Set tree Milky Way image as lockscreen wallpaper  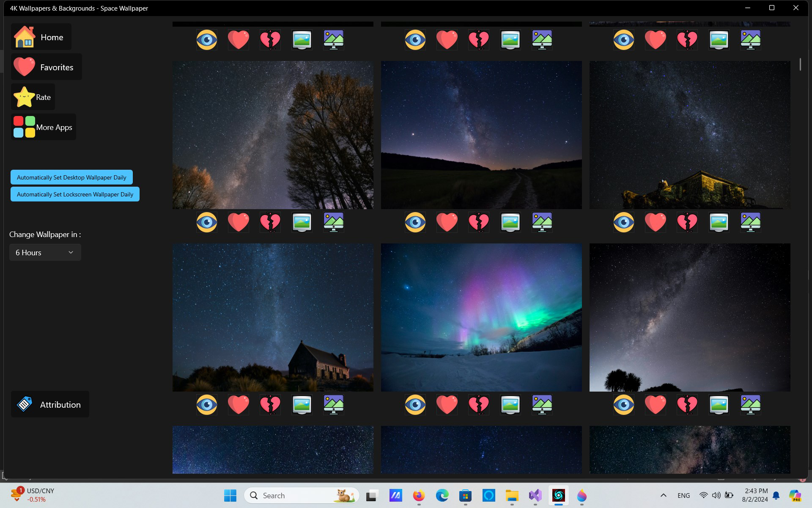coord(334,222)
